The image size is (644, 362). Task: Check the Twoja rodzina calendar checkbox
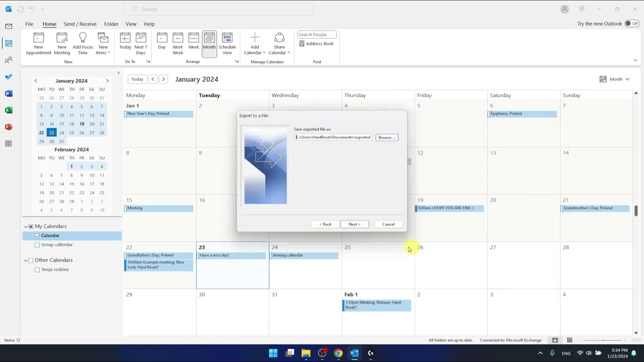click(x=37, y=269)
